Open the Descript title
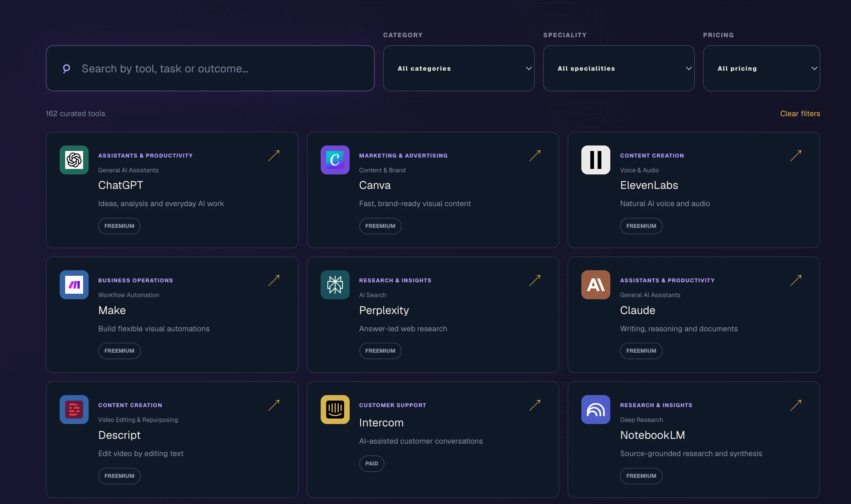 tap(119, 435)
